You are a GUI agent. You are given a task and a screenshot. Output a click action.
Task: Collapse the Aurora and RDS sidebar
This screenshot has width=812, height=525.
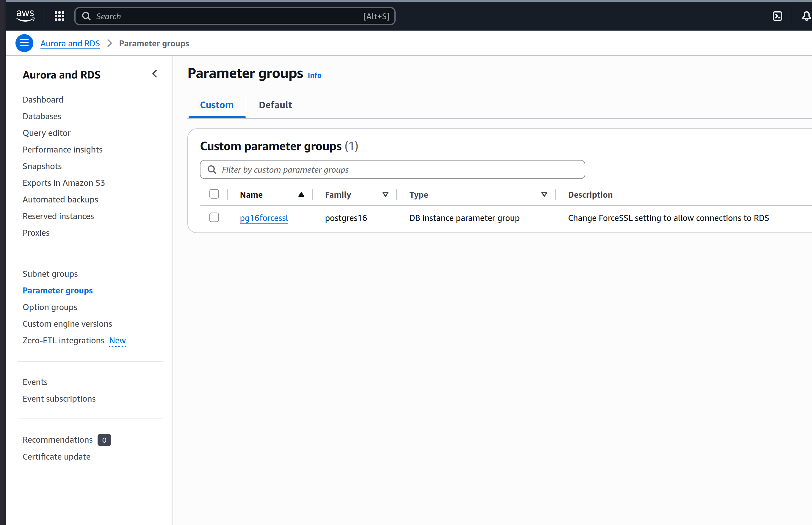154,74
